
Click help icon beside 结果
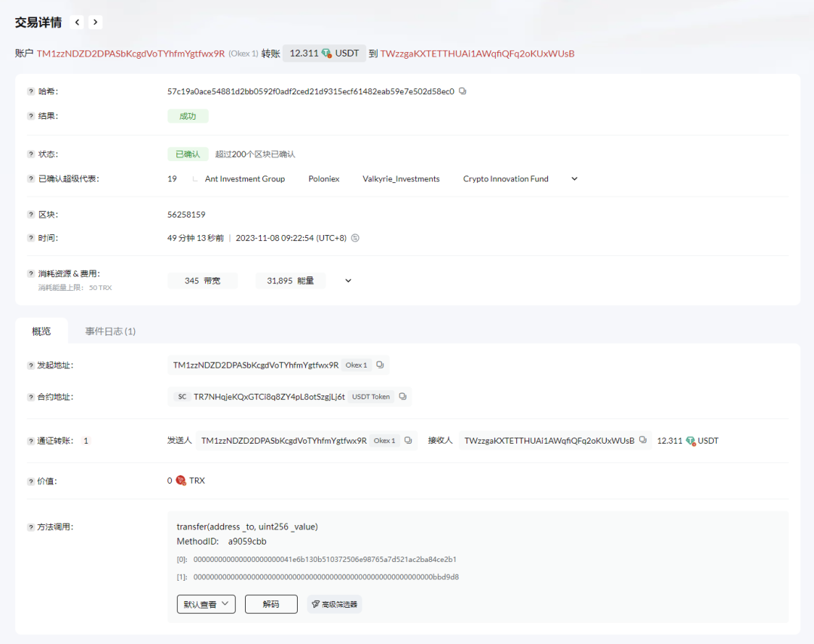tap(31, 116)
